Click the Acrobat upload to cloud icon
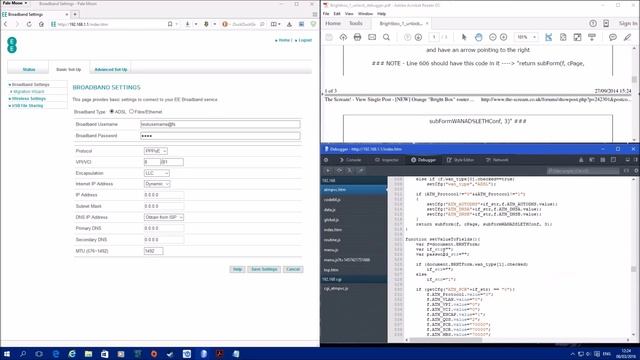The width and height of the screenshot is (640, 360). click(x=343, y=37)
